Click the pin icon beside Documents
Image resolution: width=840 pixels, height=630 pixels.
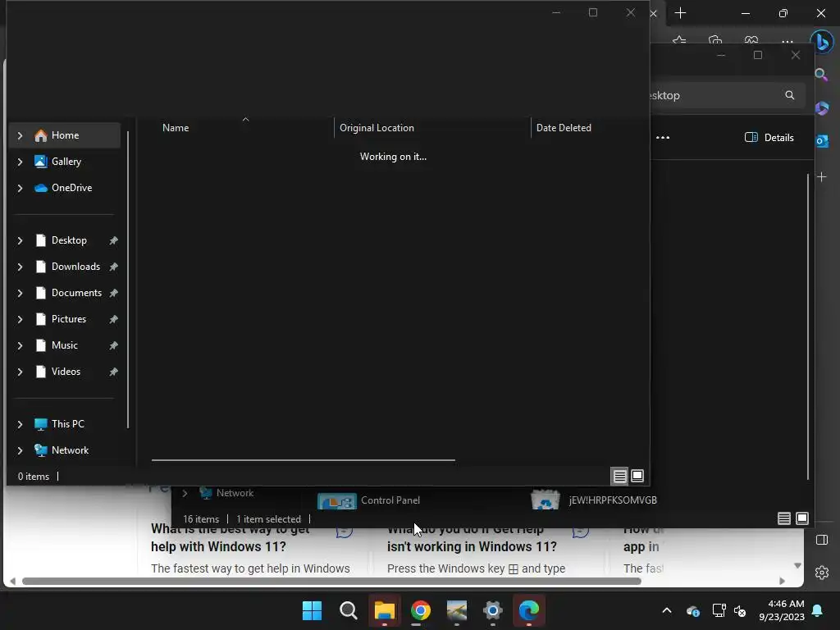coord(113,294)
